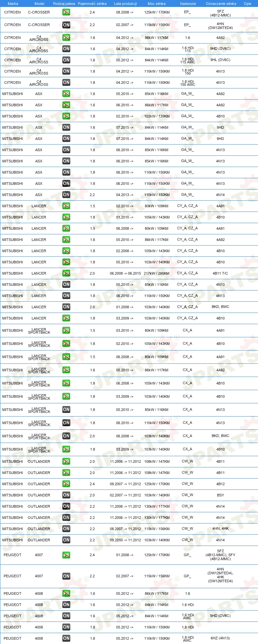Screen dimensions: 258x644
Task: Click the 2.2 displacement cell in the ASX row
Action: (x=92, y=195)
